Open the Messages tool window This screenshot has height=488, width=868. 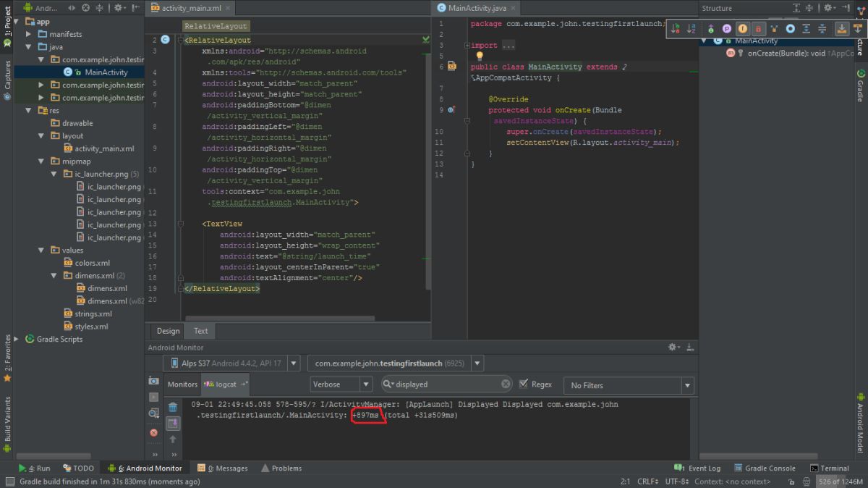click(x=223, y=468)
